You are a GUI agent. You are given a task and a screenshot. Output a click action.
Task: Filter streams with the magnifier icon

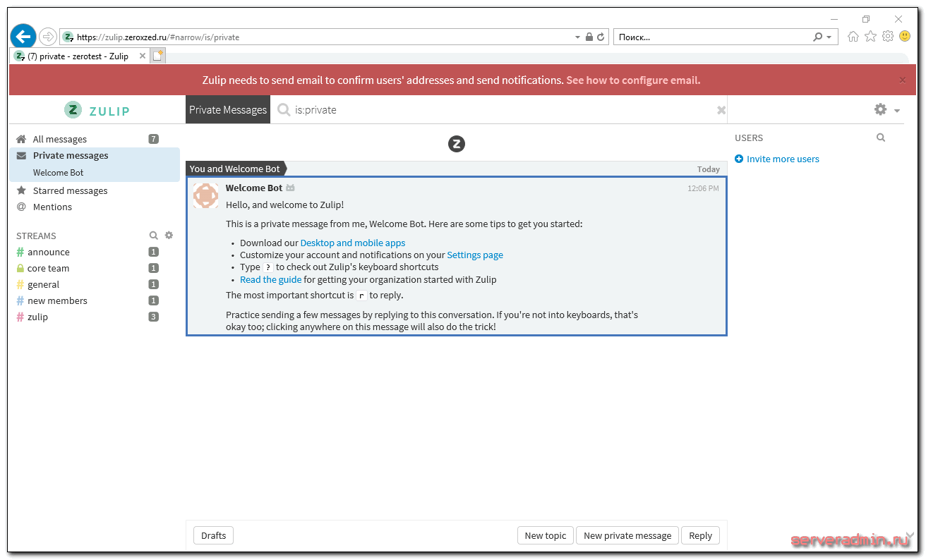click(x=154, y=236)
